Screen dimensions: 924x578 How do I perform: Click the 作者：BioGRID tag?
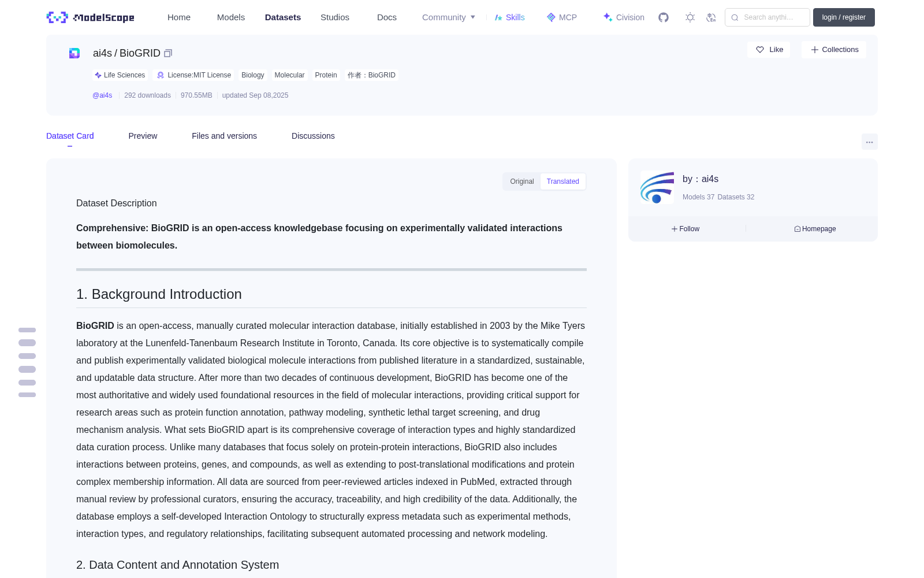(371, 75)
